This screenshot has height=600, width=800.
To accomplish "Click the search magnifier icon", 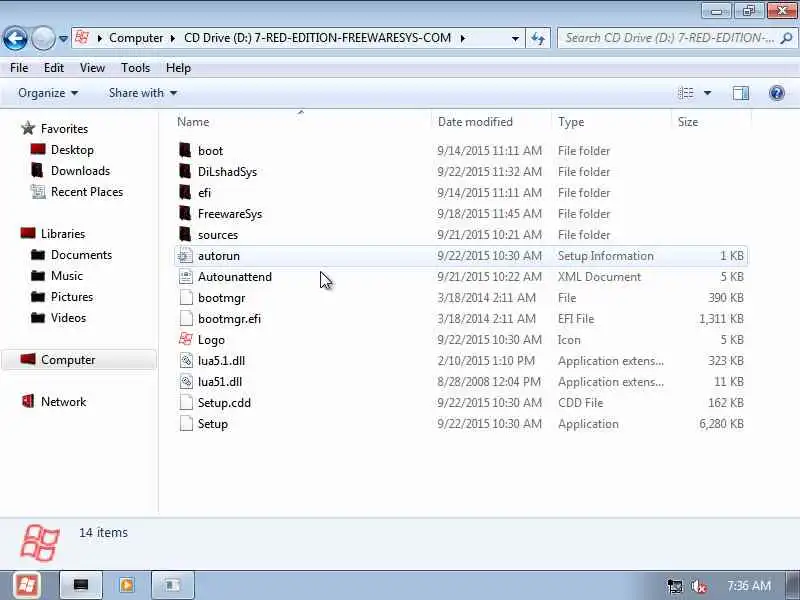I will coord(786,38).
